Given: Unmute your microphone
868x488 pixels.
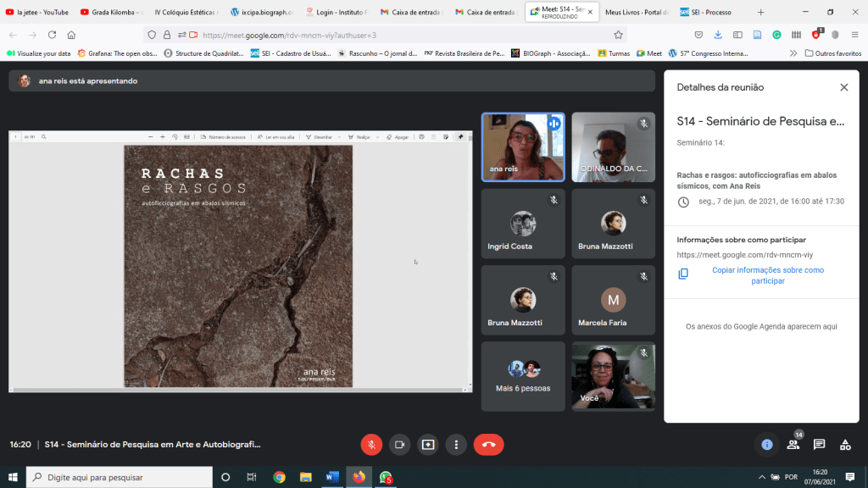Looking at the screenshot, I should (371, 444).
